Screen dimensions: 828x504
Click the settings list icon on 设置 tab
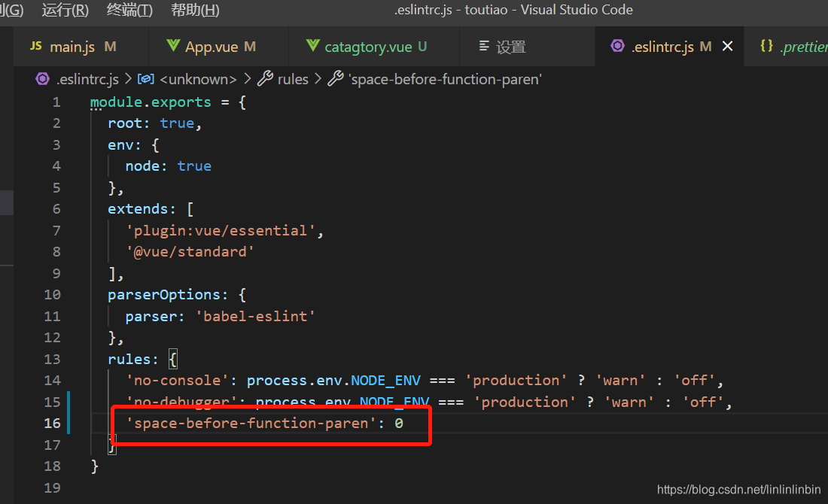[484, 46]
